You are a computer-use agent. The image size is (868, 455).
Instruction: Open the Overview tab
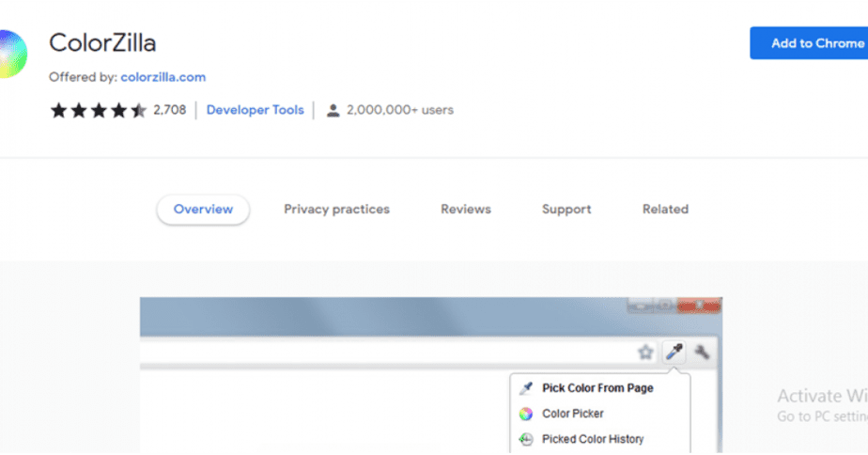pos(203,210)
